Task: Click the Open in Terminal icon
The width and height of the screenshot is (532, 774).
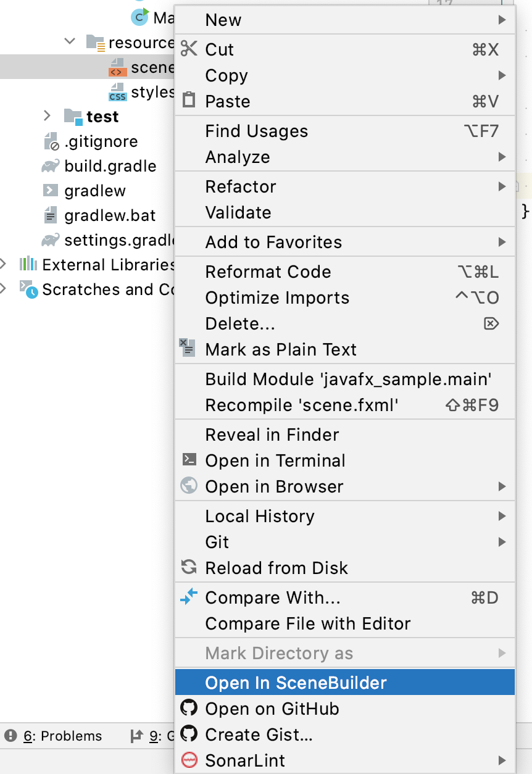Action: 189,460
